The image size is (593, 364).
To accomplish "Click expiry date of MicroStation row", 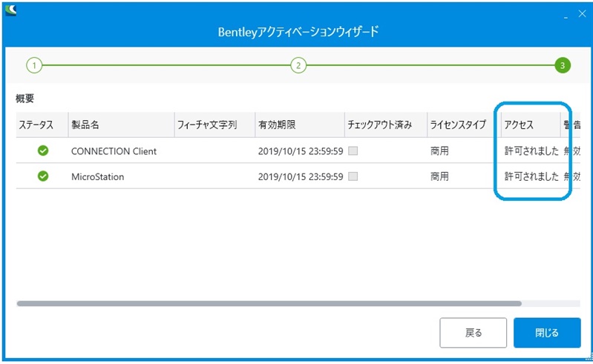I will (x=301, y=176).
